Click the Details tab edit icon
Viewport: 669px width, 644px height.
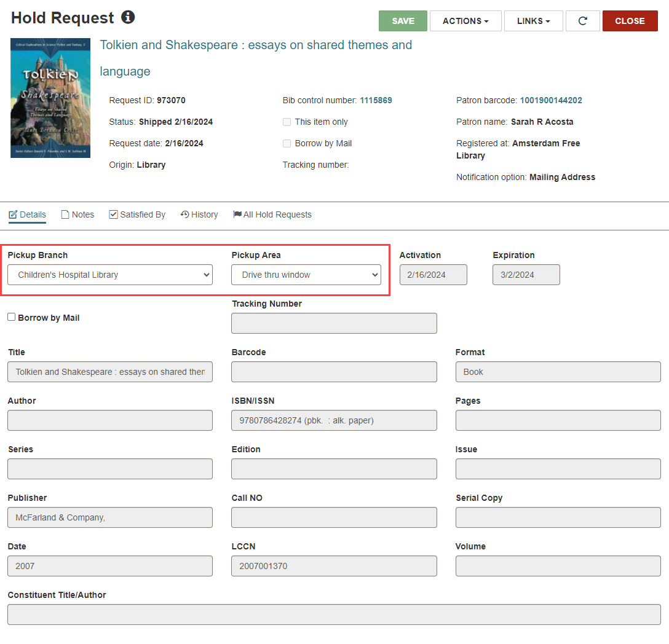pos(14,214)
